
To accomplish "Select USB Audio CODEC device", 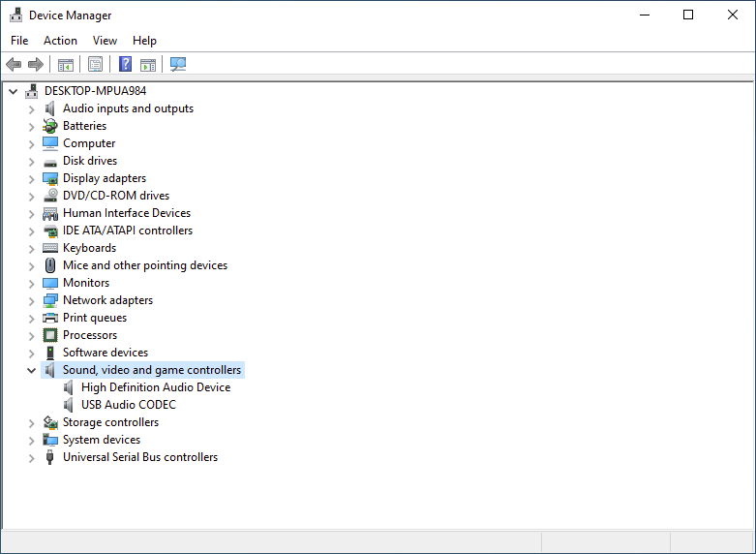I will pos(128,405).
